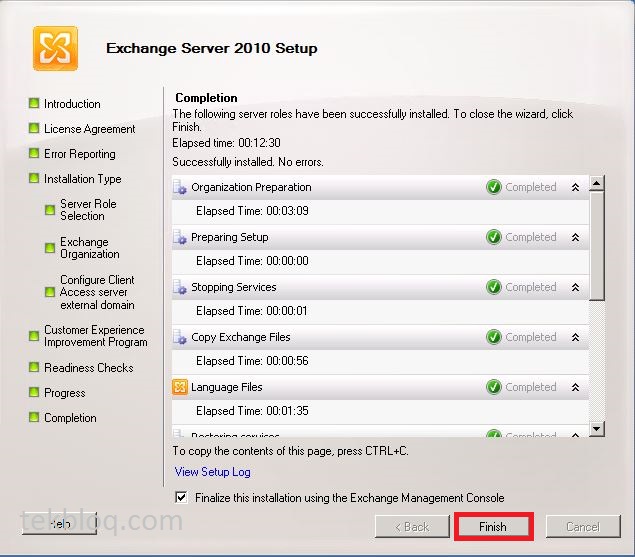Select the License Agreement step label
This screenshot has width=635, height=557.
90,129
